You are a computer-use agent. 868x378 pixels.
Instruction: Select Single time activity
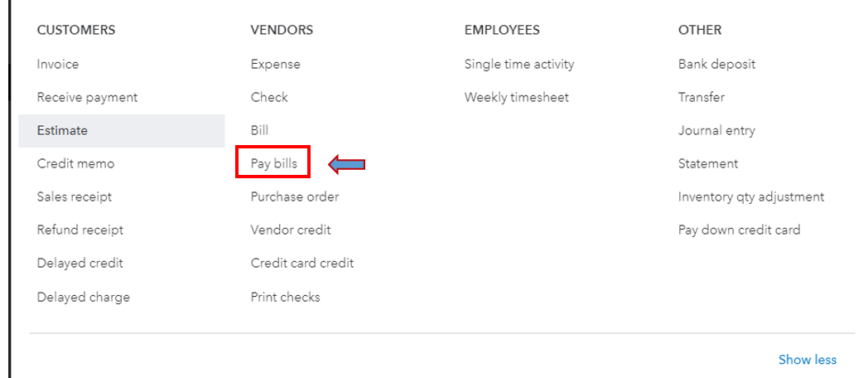pyautogui.click(x=519, y=64)
